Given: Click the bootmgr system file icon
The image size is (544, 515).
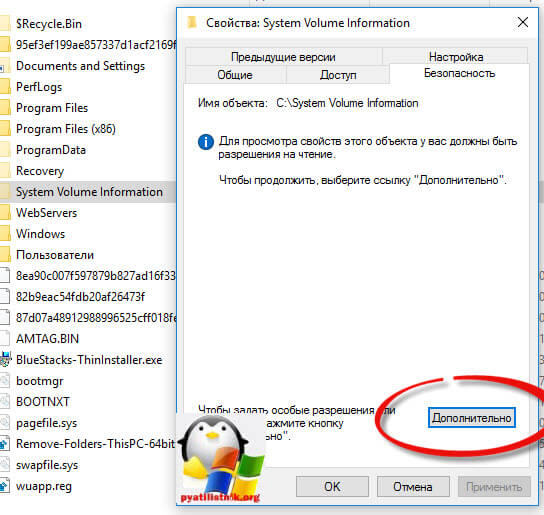Looking at the screenshot, I should click(x=4, y=381).
